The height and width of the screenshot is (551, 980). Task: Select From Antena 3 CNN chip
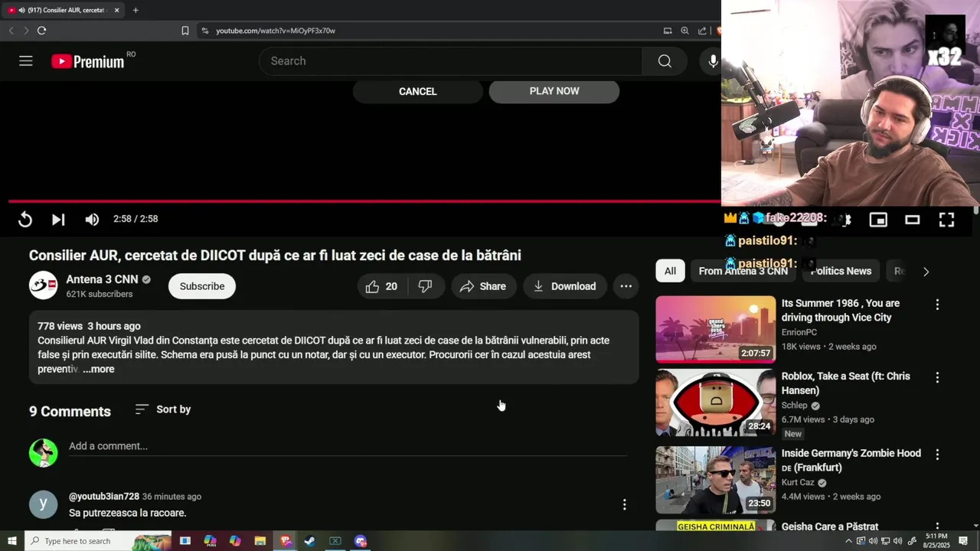pyautogui.click(x=743, y=271)
